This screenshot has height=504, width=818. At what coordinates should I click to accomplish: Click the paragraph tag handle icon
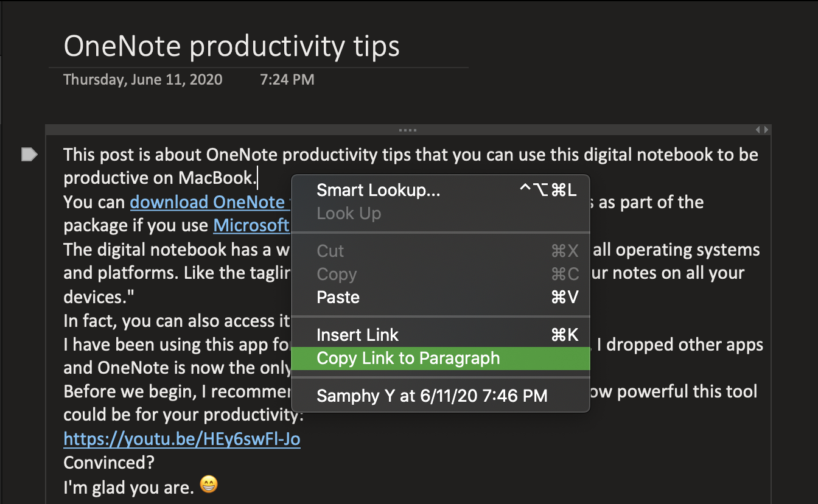[29, 155]
